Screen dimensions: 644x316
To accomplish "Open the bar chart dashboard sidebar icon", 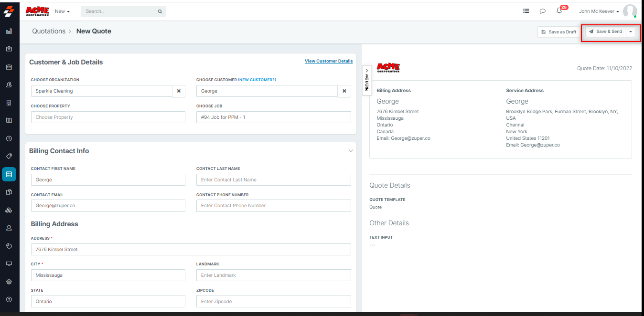I will 9,32.
